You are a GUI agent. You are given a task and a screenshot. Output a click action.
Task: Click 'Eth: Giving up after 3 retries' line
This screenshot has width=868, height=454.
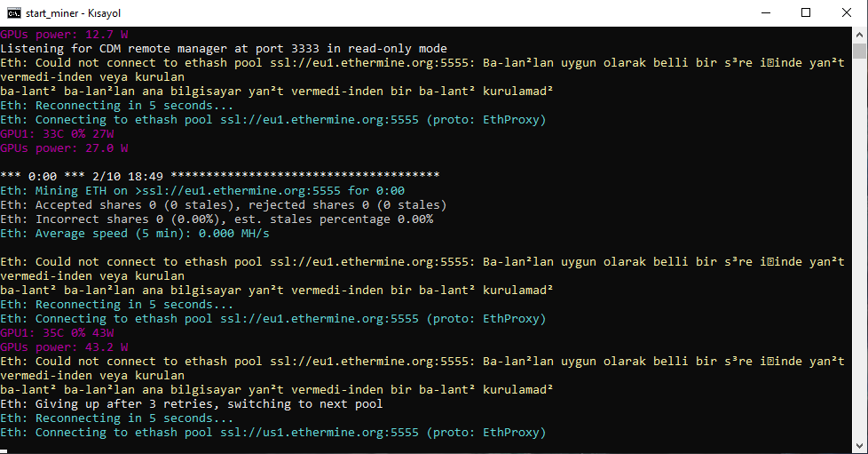[192, 404]
